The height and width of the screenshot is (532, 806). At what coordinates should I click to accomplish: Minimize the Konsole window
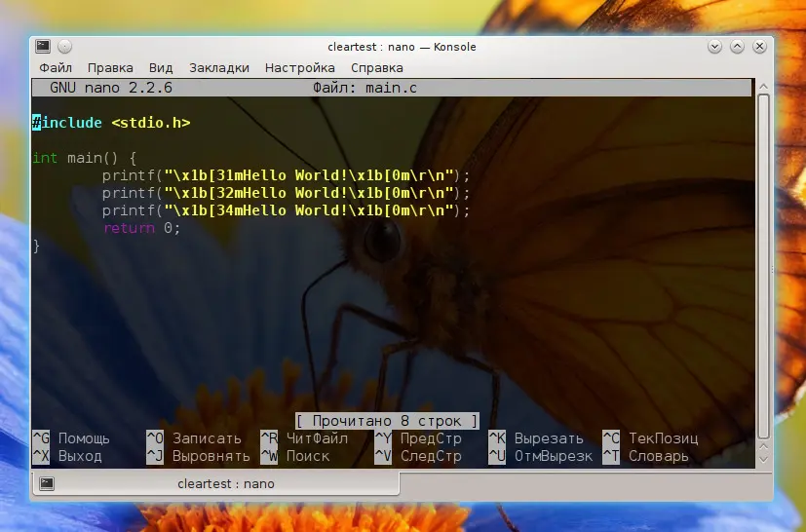click(x=714, y=47)
